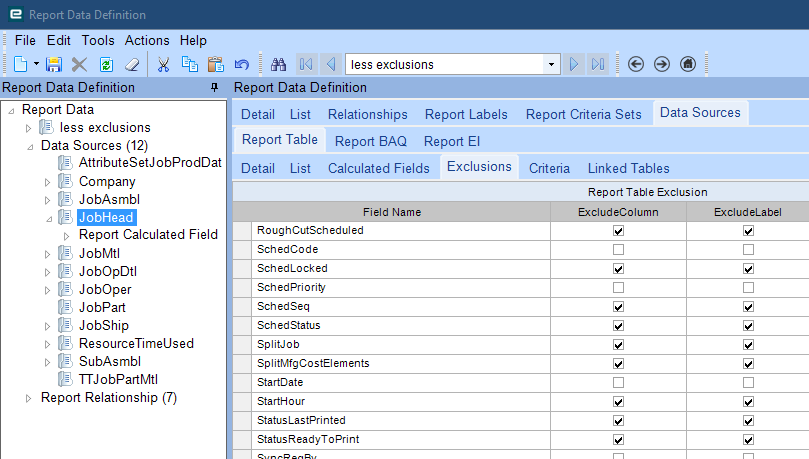Switch to the Report BAQ tab
The height and width of the screenshot is (459, 809).
point(371,141)
